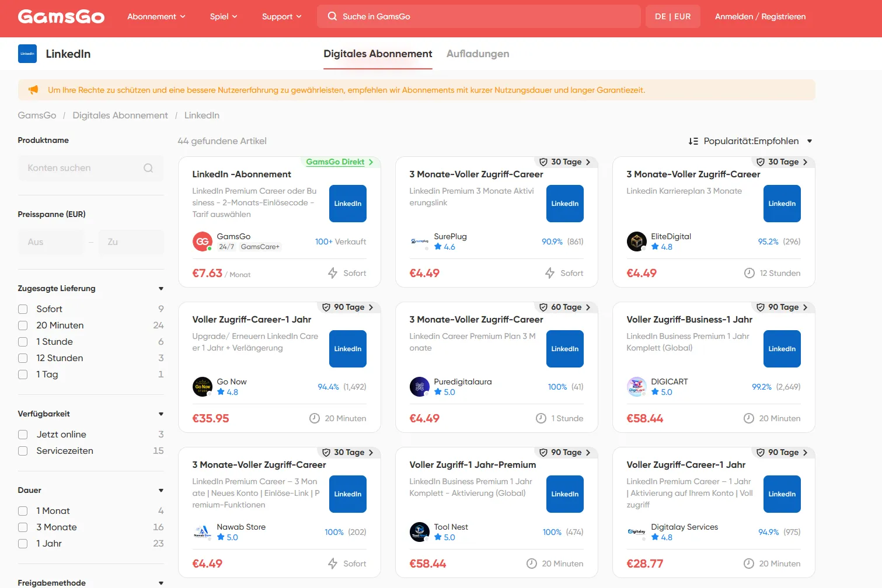Screen dimensions: 882x588
Task: Click the star rating icon for Tool Nest
Action: tap(438, 537)
